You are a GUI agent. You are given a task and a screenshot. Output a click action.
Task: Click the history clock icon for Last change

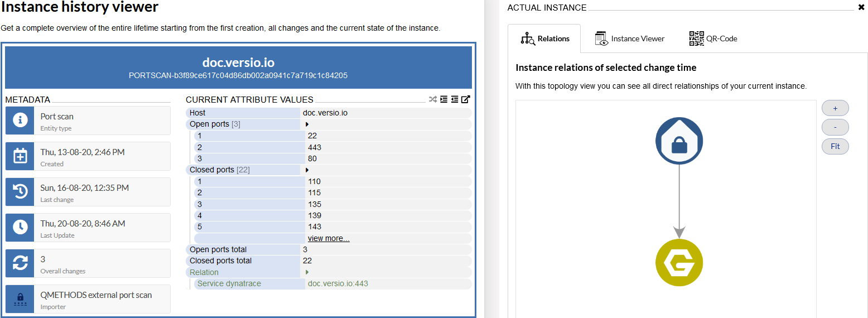[x=20, y=192]
